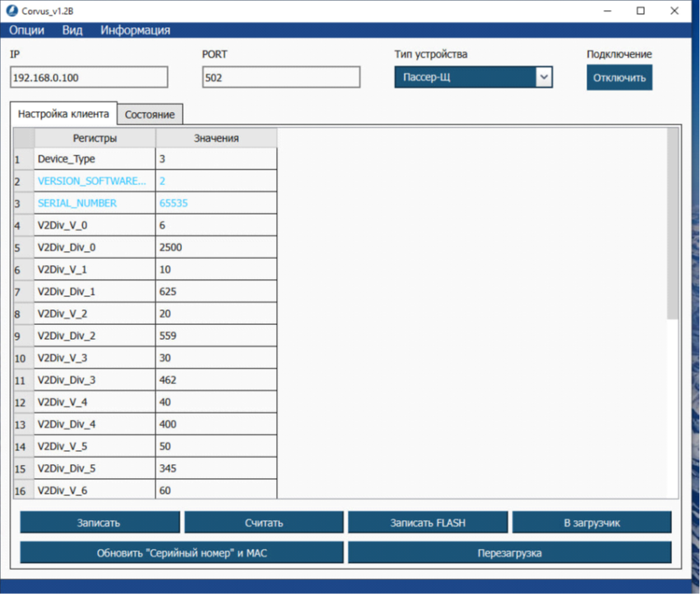
Task: Switch to the Состояние tab
Action: 149,114
